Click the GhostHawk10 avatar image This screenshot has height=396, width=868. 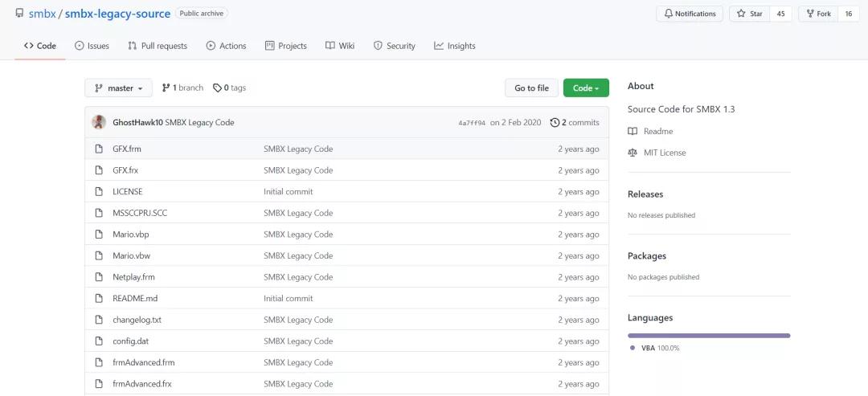pos(99,122)
